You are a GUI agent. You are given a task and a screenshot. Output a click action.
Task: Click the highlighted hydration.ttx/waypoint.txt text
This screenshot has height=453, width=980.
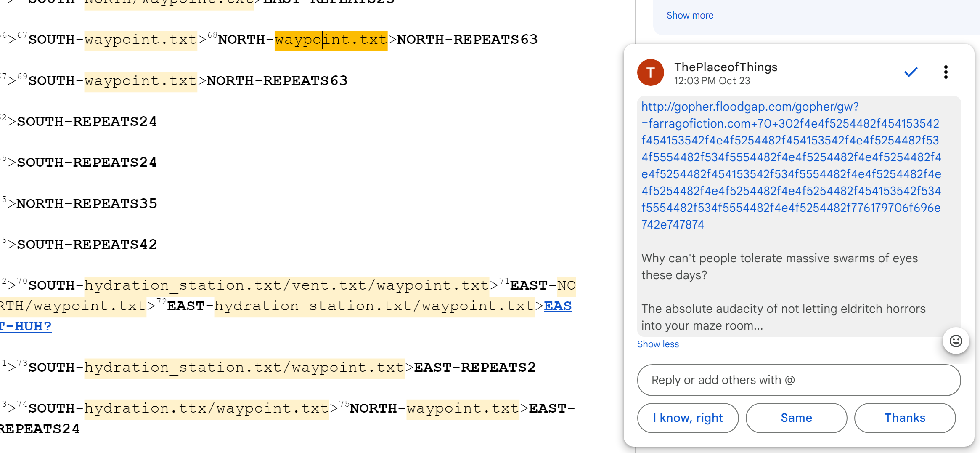tap(207, 409)
